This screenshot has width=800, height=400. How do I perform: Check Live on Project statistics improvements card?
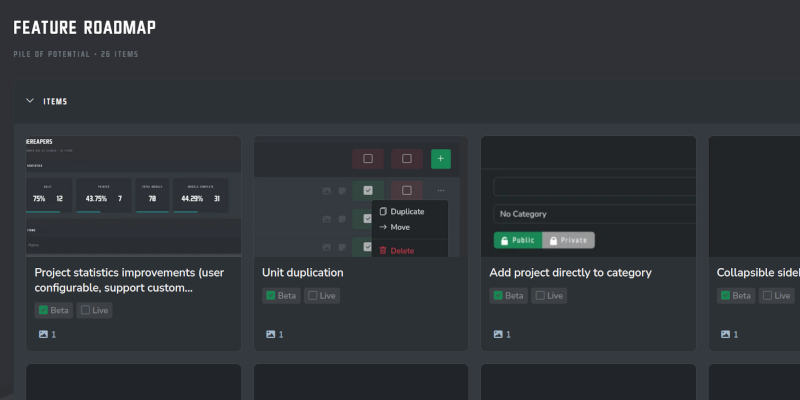(94, 310)
